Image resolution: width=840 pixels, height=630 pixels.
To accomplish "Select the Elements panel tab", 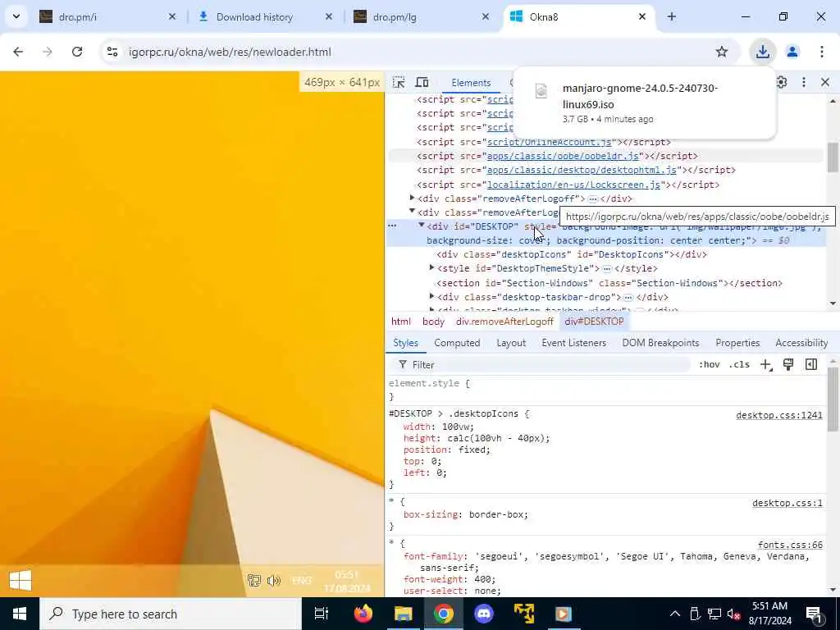I will click(471, 83).
